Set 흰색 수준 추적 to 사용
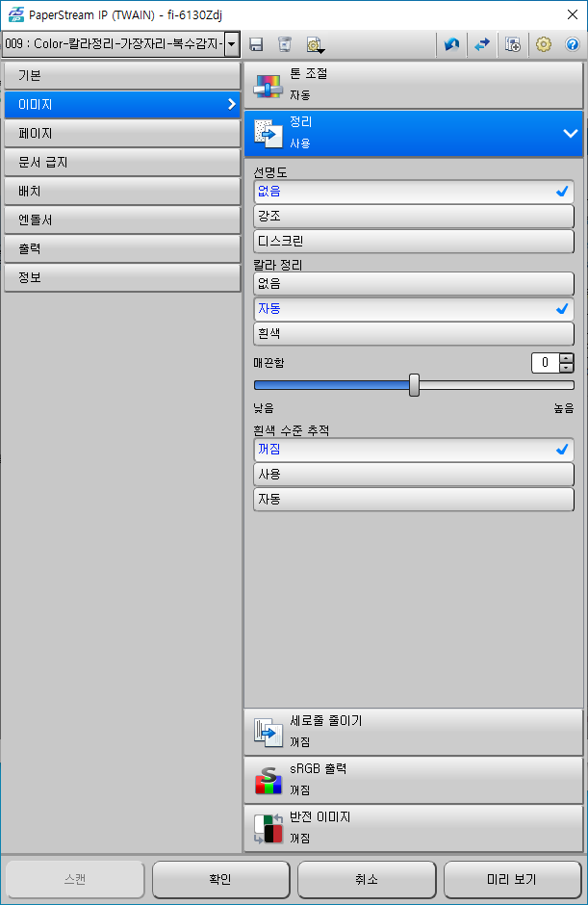The height and width of the screenshot is (905, 588). 414,475
